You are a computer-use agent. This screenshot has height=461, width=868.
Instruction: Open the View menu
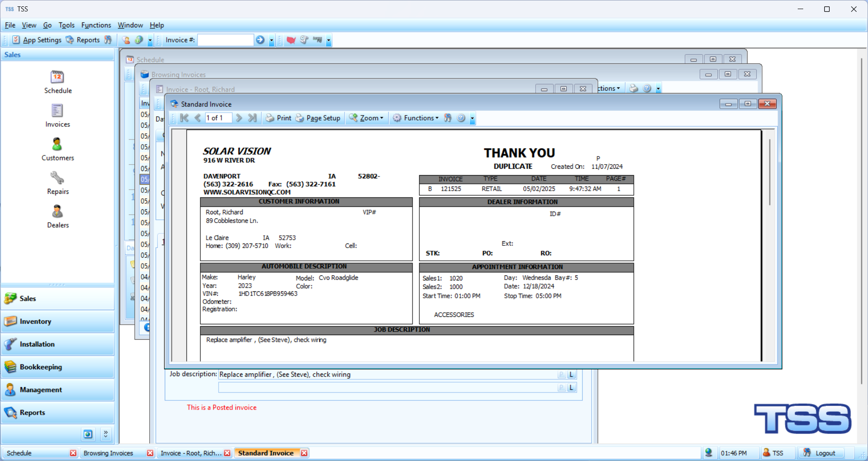click(x=29, y=25)
